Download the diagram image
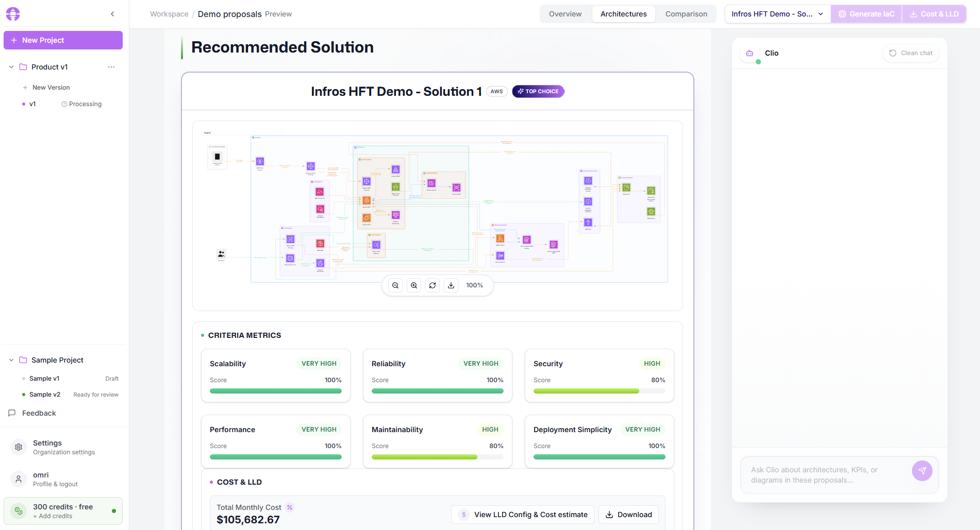This screenshot has width=980, height=530. pos(451,285)
